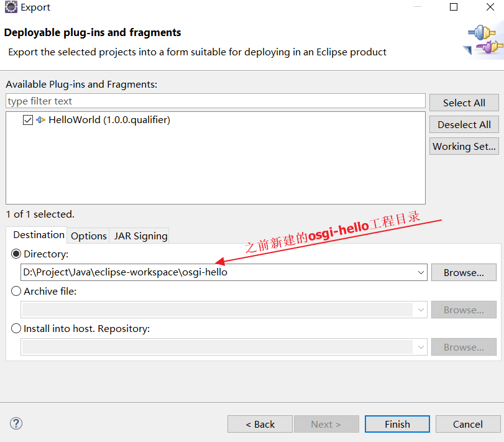The height and width of the screenshot is (442, 504).
Task: Uncheck the HelloWorld plug-in checkbox
Action: 28,120
